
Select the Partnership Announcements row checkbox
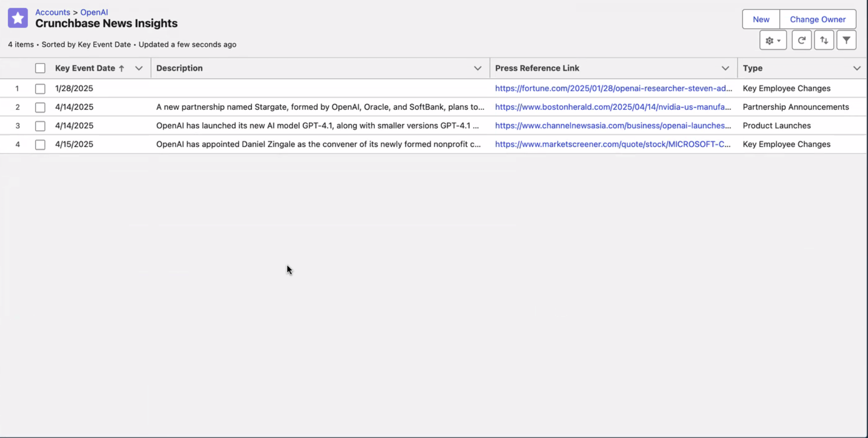40,107
